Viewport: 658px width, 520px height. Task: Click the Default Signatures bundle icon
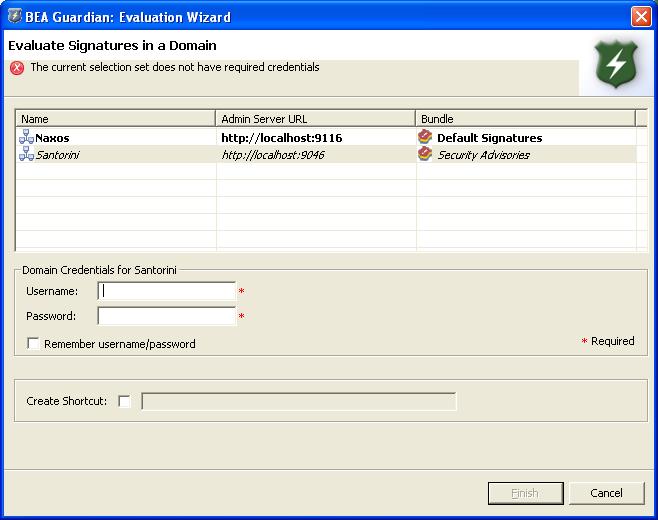click(x=425, y=137)
